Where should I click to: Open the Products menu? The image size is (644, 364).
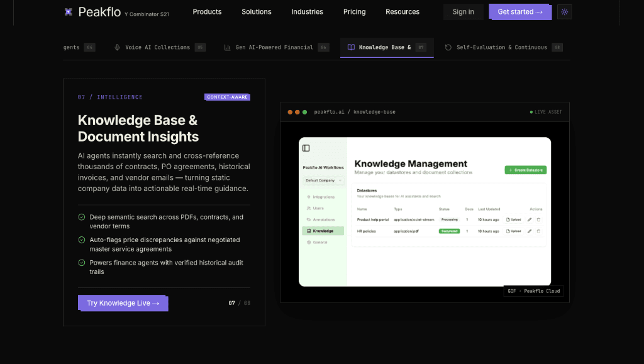tap(207, 12)
